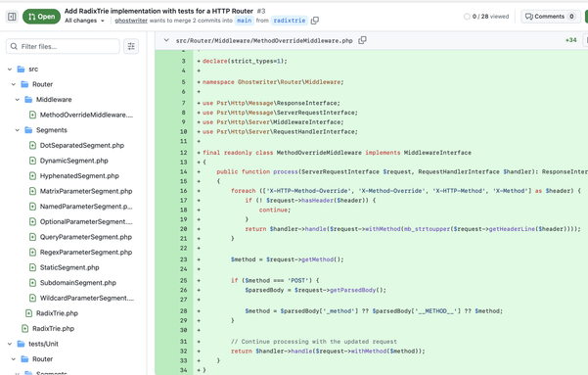
Task: Collapse the tests/Unit folder
Action: tap(10, 344)
